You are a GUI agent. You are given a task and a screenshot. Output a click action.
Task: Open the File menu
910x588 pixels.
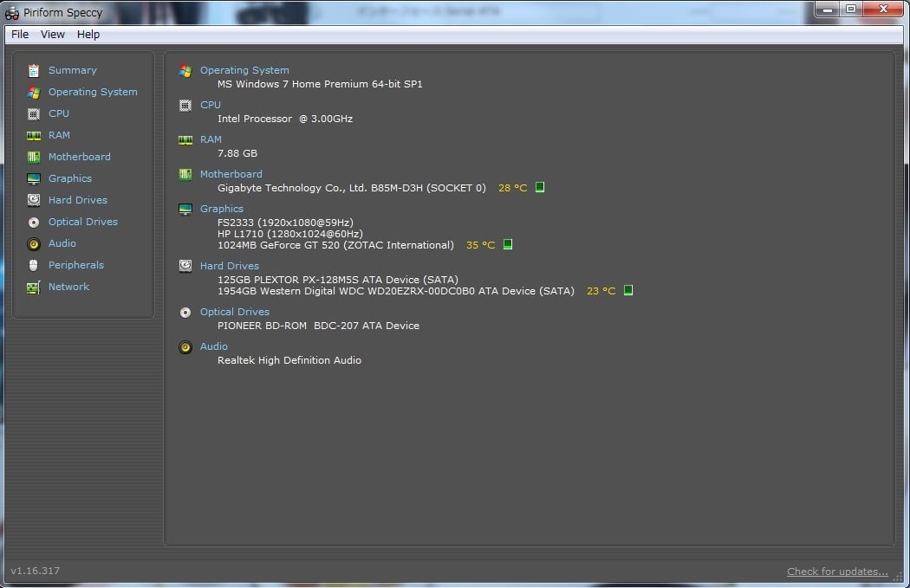tap(20, 35)
